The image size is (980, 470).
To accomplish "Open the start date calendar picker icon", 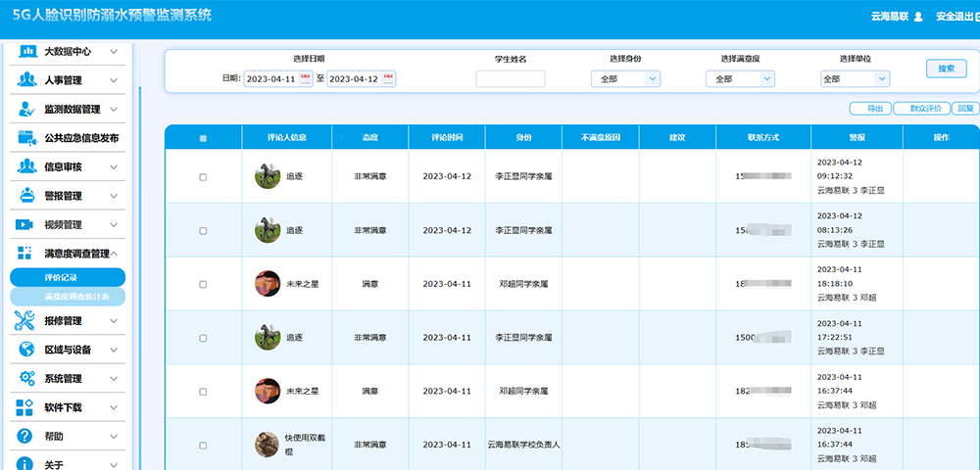I will tap(305, 78).
